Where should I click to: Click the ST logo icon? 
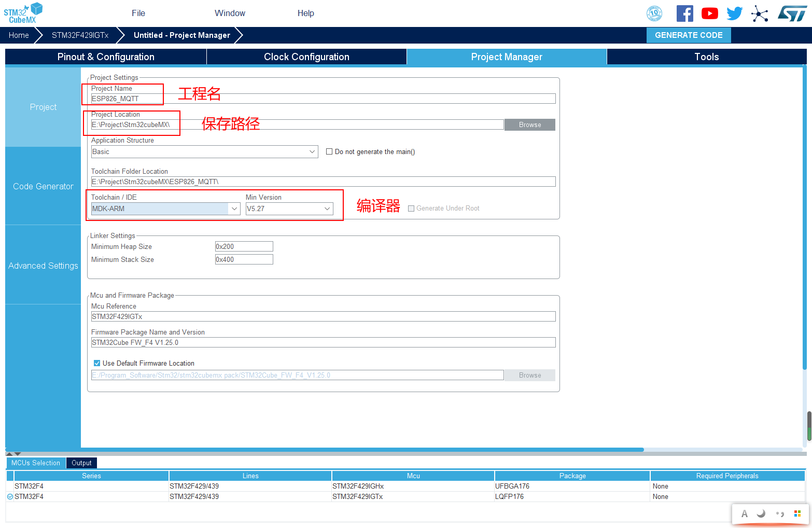click(x=792, y=13)
